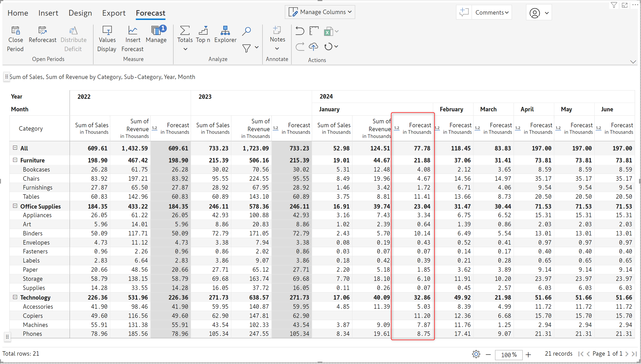Open the Reforecast tool
The width and height of the screenshot is (641, 364).
[42, 31]
